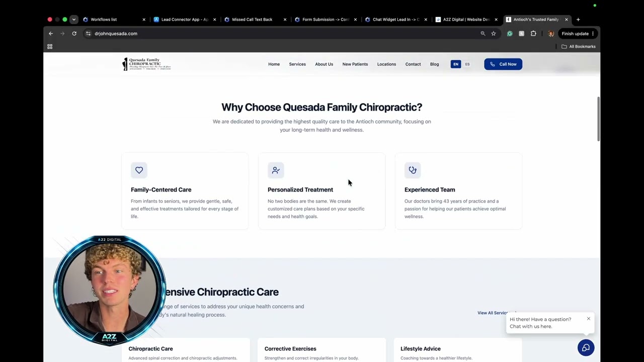Click the zoom magnifier icon in address bar

(x=483, y=34)
